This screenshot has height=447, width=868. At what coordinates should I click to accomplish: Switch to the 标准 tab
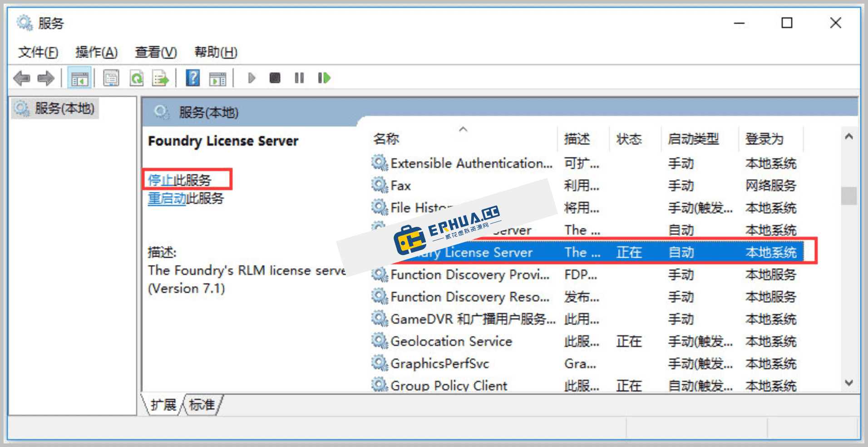tap(202, 404)
